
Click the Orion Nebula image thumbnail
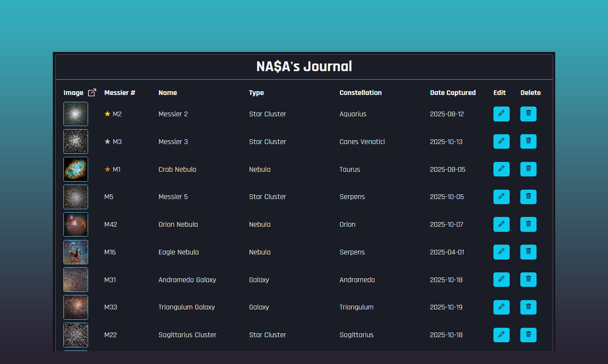click(76, 224)
